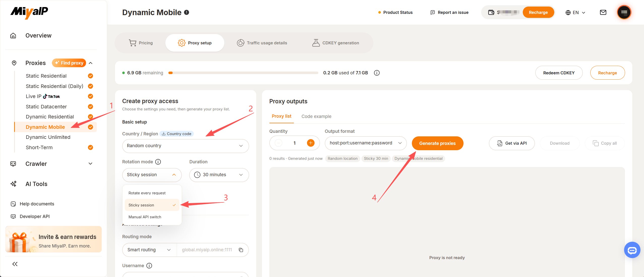This screenshot has height=277, width=644.
Task: Switch to Traffic usage details tab
Action: [x=262, y=43]
